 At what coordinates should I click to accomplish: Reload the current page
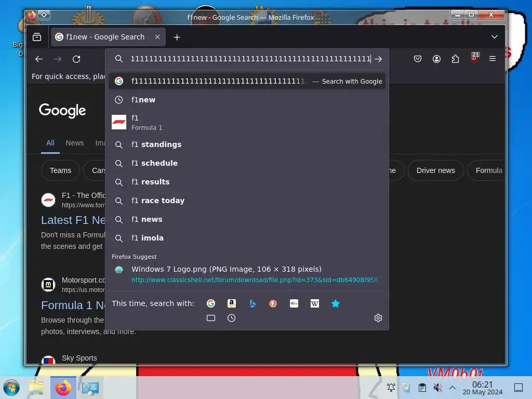click(76, 59)
